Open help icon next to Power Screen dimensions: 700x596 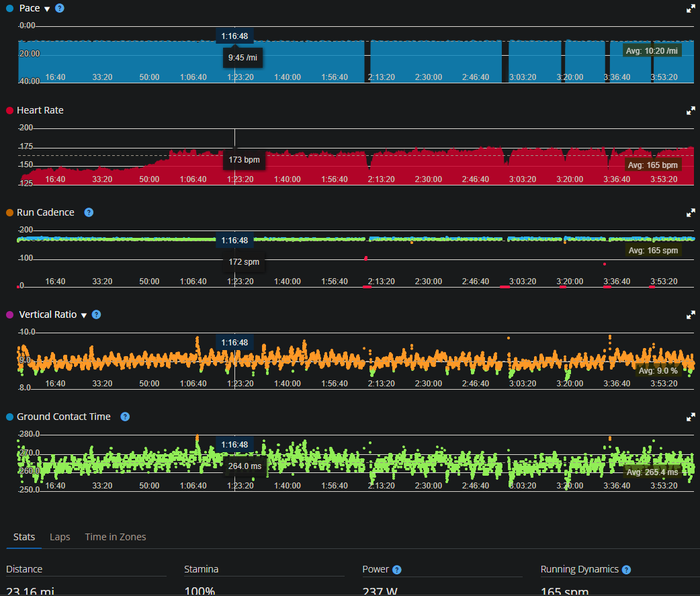click(x=396, y=570)
